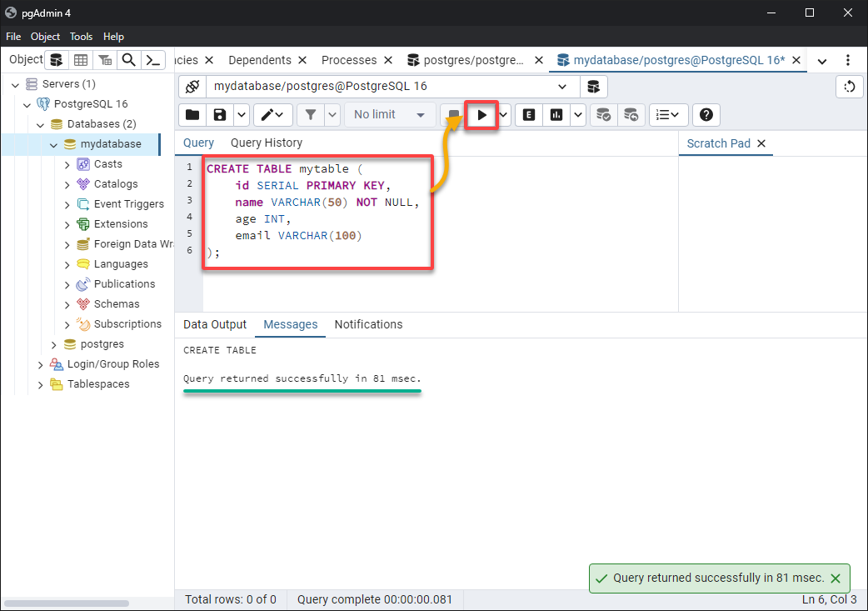Click the Edit pencil dropdown button
Image resolution: width=868 pixels, height=611 pixels.
273,115
